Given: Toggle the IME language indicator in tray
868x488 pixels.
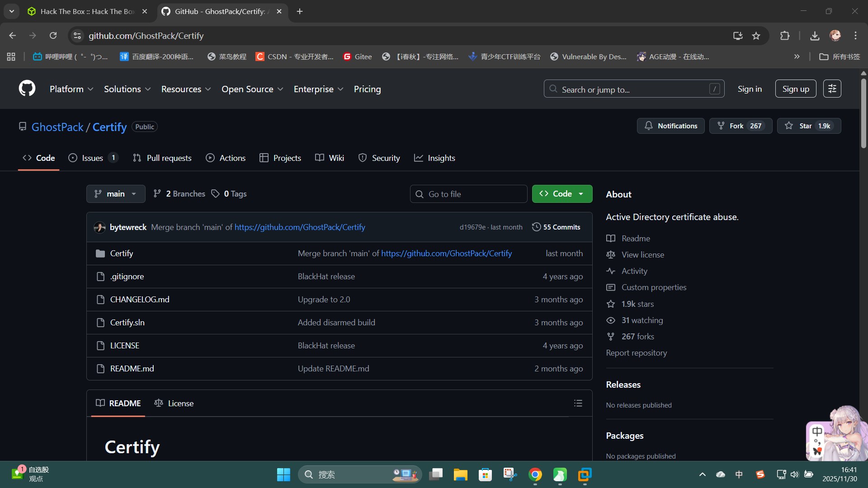Looking at the screenshot, I should [739, 474].
